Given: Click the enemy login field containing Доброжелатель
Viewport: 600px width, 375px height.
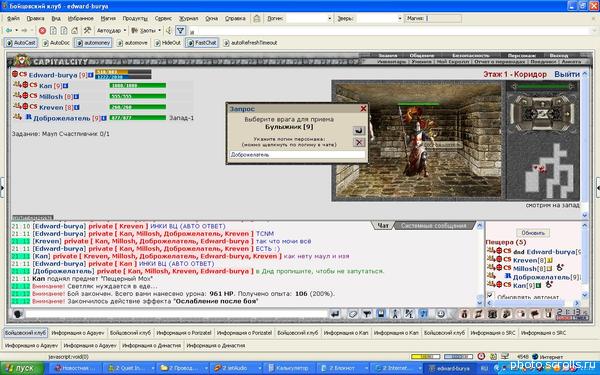Looking at the screenshot, I should [x=297, y=155].
